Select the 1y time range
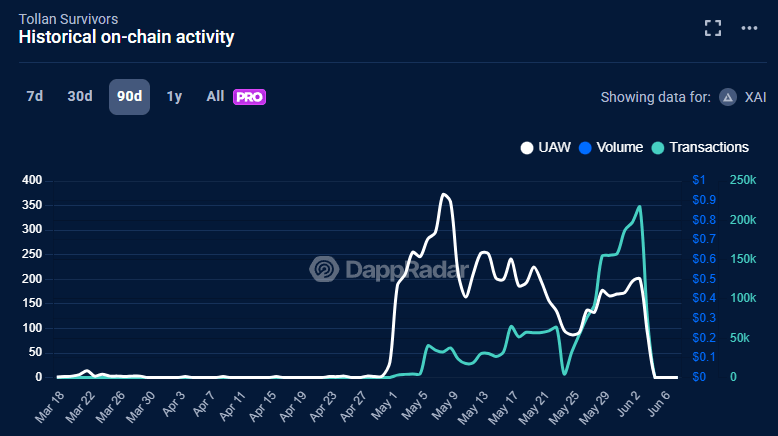This screenshot has width=778, height=436. (174, 96)
